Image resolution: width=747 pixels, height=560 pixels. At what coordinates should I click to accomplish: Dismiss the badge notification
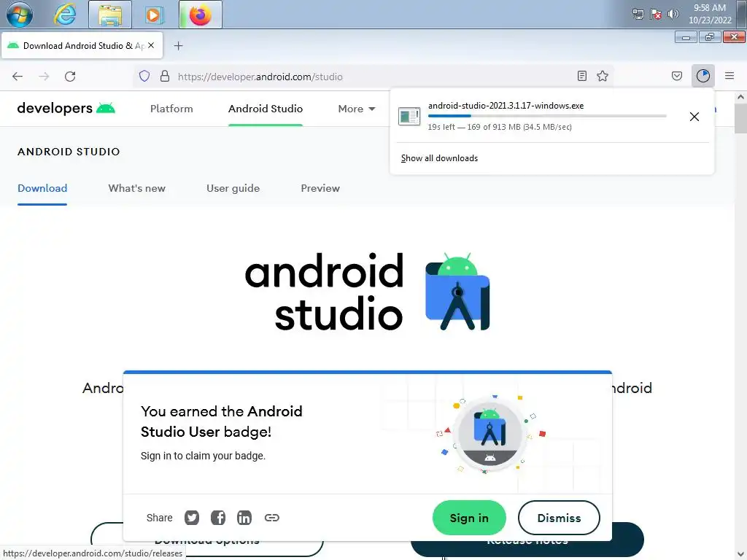(x=559, y=518)
